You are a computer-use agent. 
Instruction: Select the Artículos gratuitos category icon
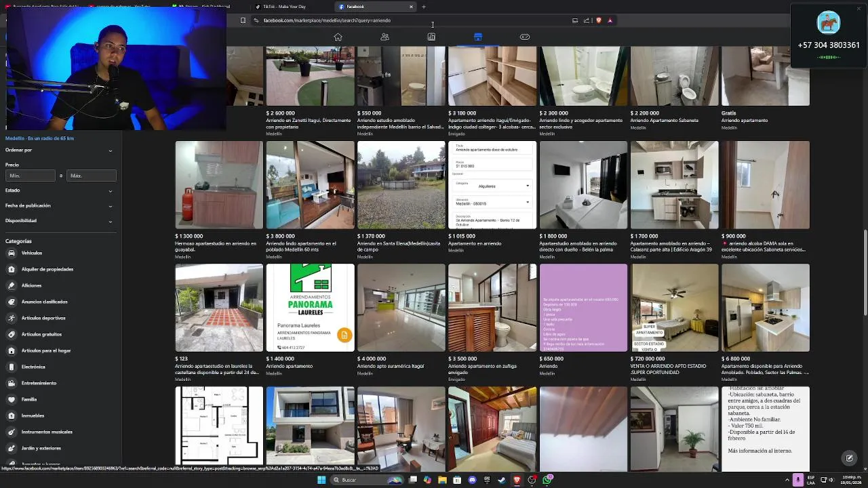click(12, 334)
